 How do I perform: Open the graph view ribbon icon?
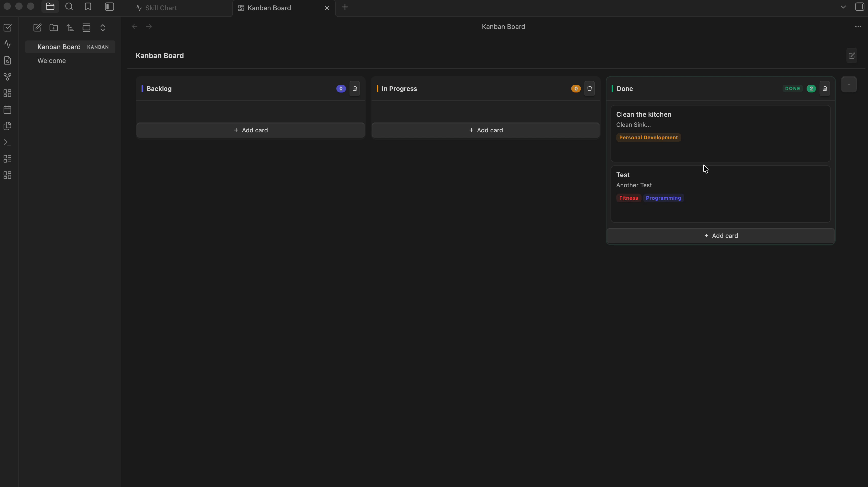(x=7, y=77)
